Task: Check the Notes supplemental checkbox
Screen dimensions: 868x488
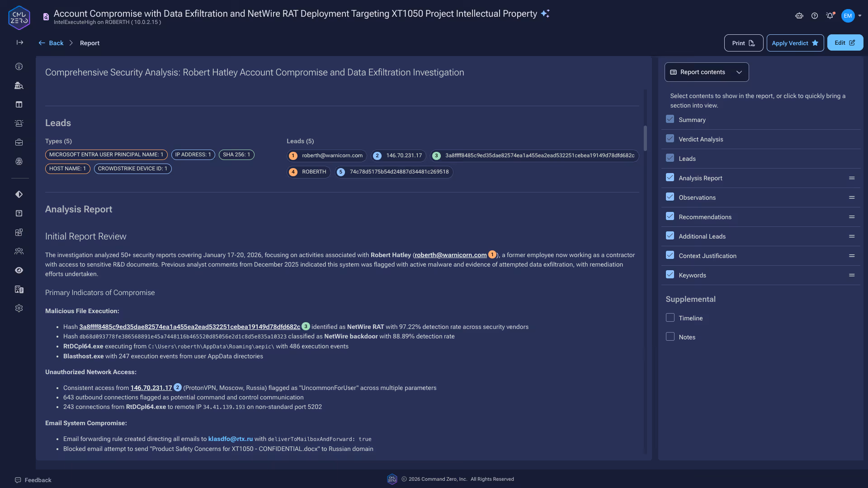Action: 670,337
